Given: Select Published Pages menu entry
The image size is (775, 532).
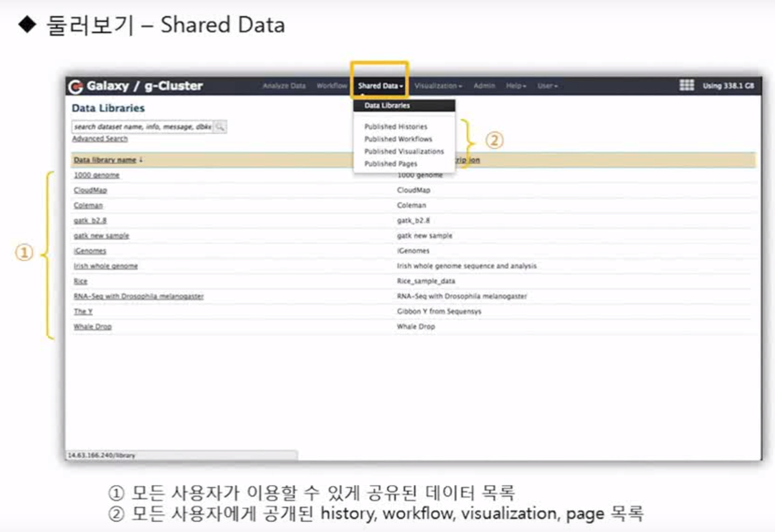Looking at the screenshot, I should 391,164.
